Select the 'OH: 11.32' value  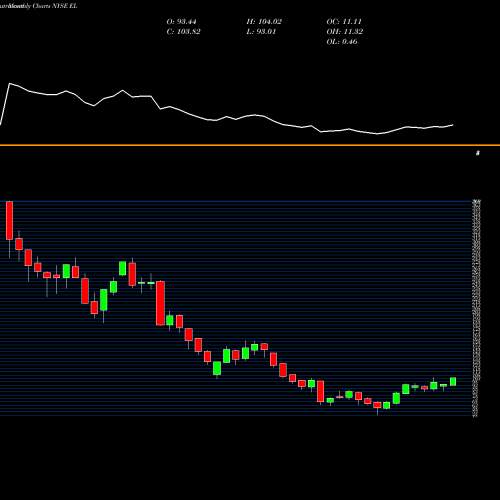click(x=345, y=32)
